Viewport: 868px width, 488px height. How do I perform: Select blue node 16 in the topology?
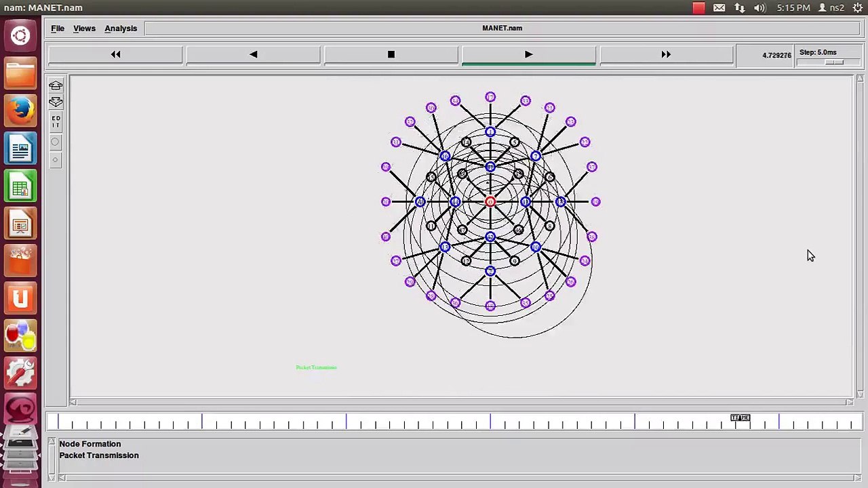[445, 157]
